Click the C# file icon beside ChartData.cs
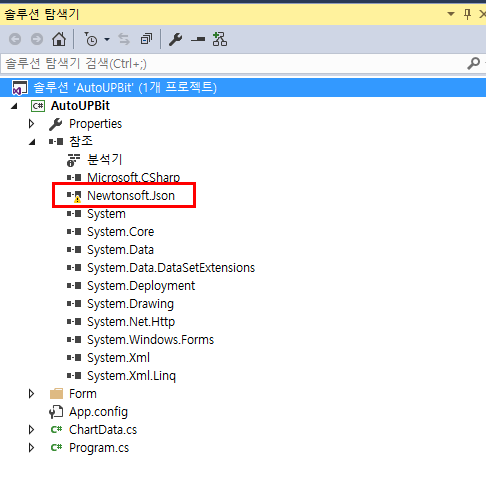 coord(56,430)
